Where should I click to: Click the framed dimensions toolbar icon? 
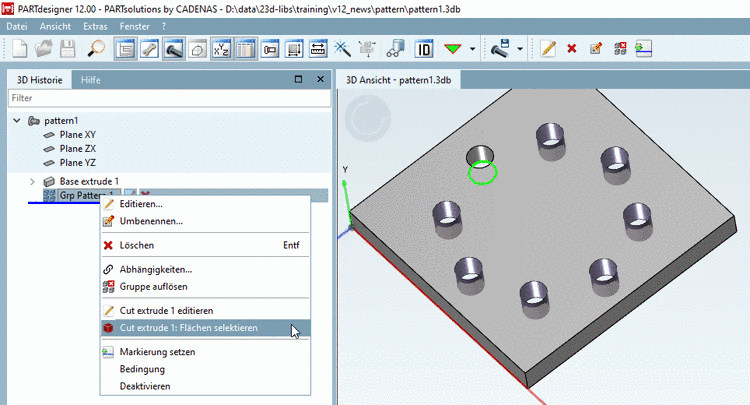coord(294,49)
